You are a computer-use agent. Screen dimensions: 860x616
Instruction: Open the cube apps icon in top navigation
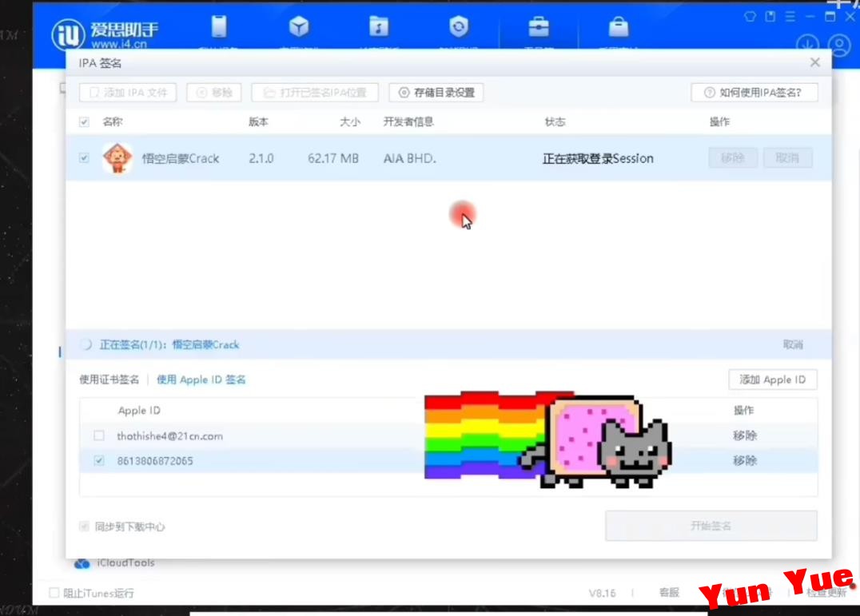point(299,26)
